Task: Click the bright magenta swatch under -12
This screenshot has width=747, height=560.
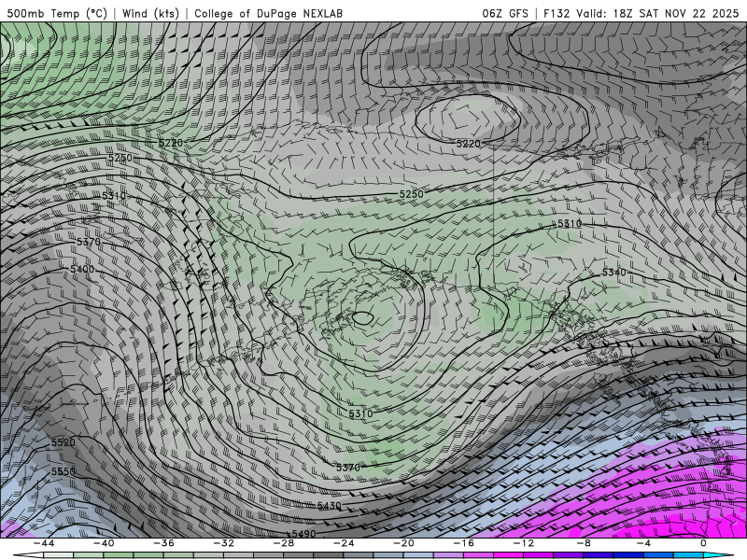Action: point(509,555)
